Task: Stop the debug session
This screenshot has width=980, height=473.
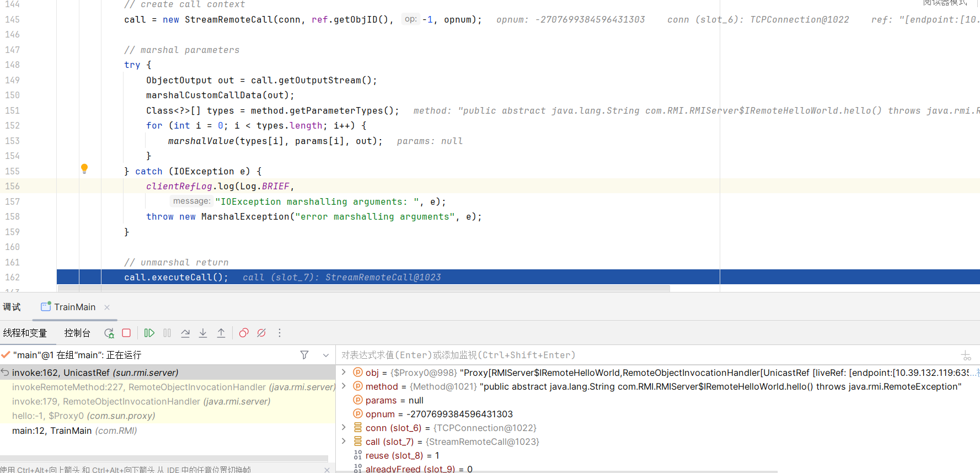Action: pyautogui.click(x=126, y=333)
